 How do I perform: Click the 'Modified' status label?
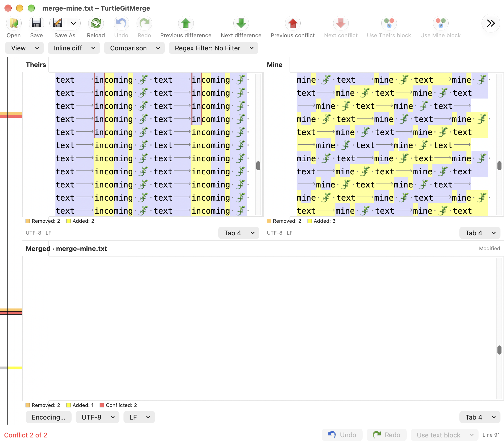(489, 248)
